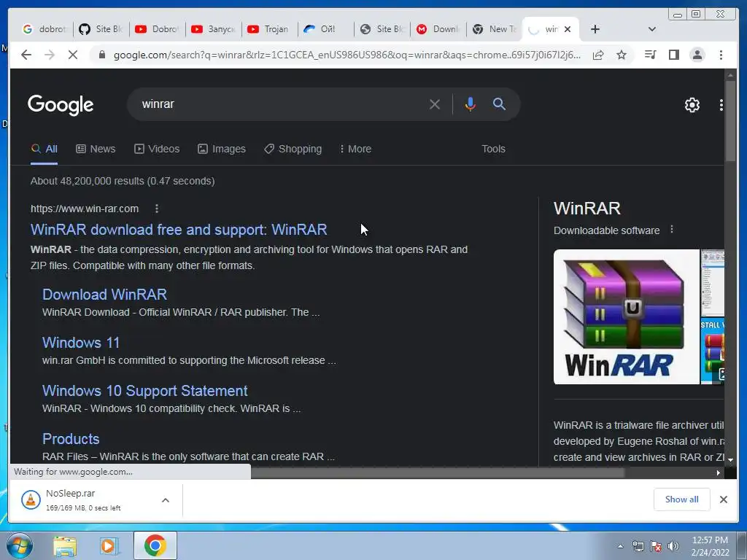The image size is (747, 560).
Task: Clear the winrar search text
Action: point(435,104)
